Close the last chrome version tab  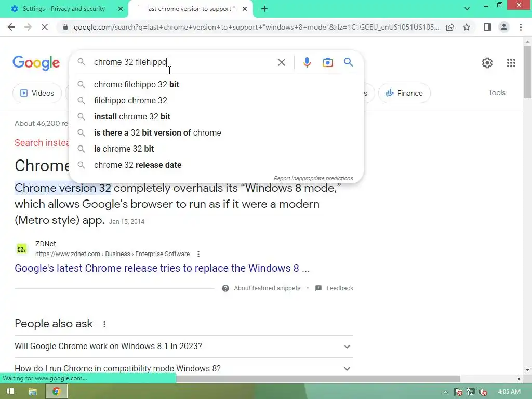point(245,9)
